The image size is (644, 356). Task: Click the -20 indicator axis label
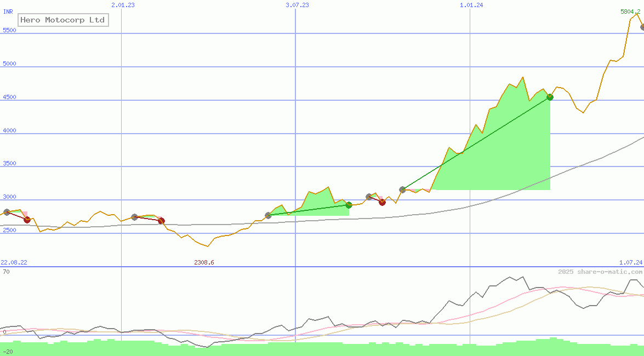point(8,352)
